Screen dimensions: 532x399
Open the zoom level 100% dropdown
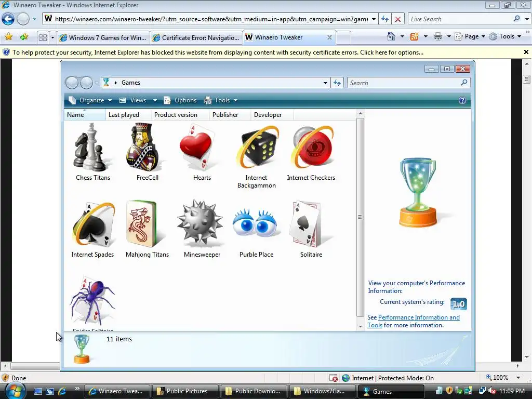(518, 378)
